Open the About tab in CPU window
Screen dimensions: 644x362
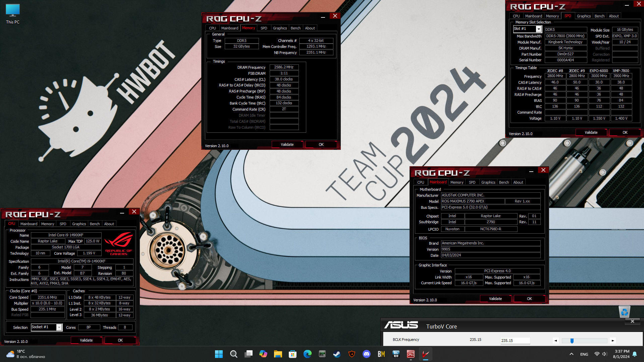click(x=109, y=224)
